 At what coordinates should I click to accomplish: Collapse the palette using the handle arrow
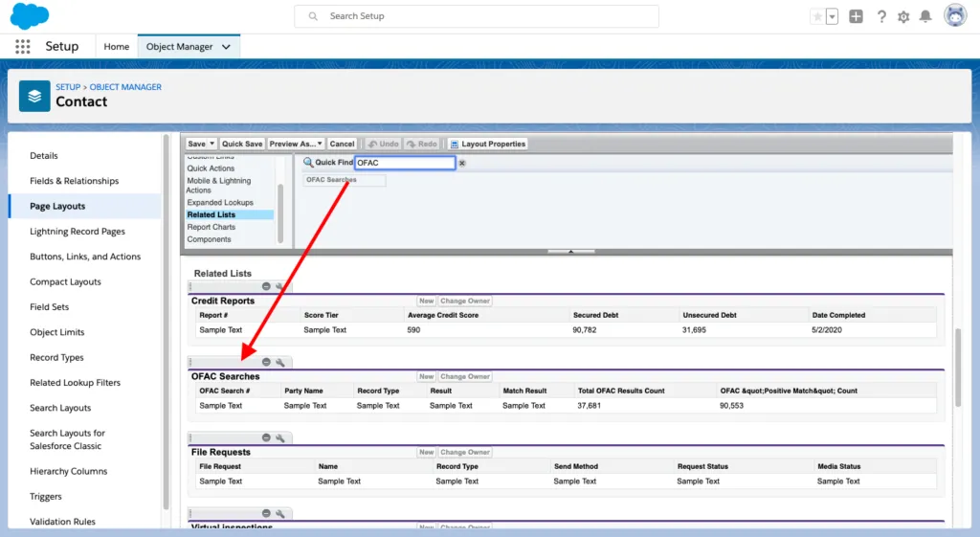[x=570, y=252]
